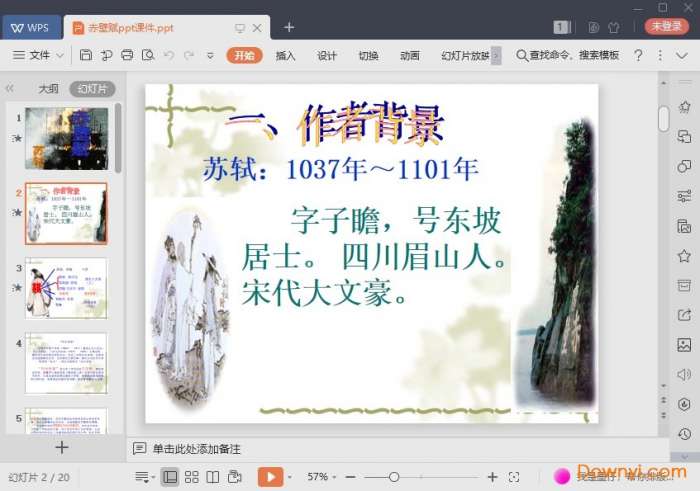Select slide 4 thumbnail
This screenshot has height=491, width=700.
[x=66, y=362]
